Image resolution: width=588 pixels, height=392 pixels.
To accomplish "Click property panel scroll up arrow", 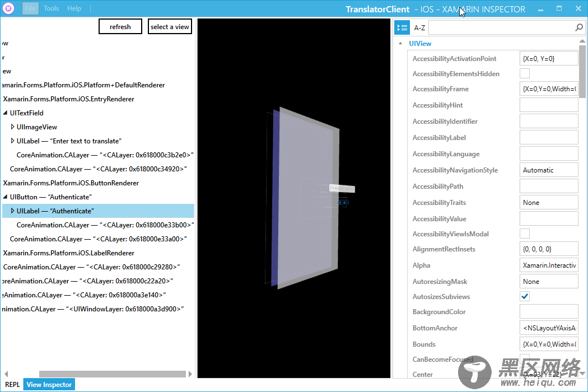I will click(582, 41).
